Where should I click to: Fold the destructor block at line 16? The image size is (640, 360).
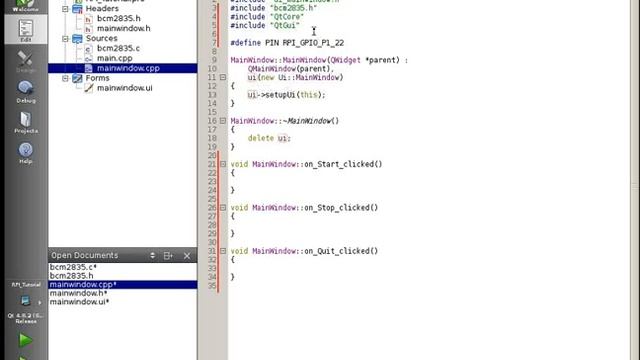tap(223, 121)
